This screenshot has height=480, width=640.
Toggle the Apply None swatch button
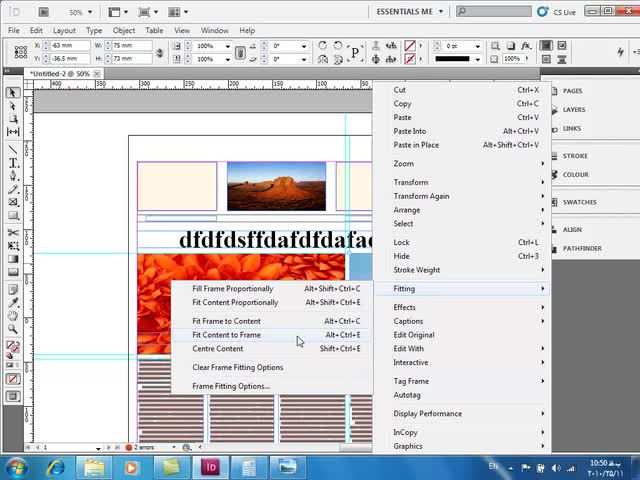(x=13, y=379)
